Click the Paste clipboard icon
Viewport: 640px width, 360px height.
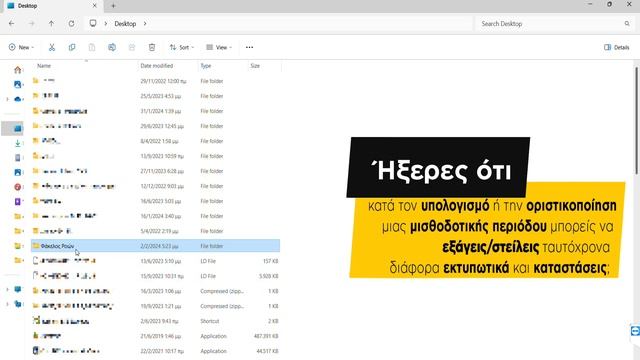click(x=92, y=47)
